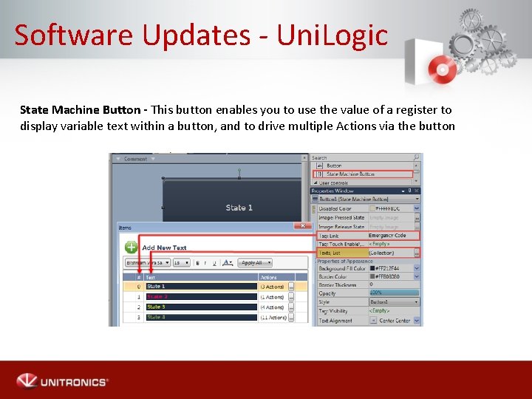
Task: Select the State 1 text row
Action: pos(202,287)
